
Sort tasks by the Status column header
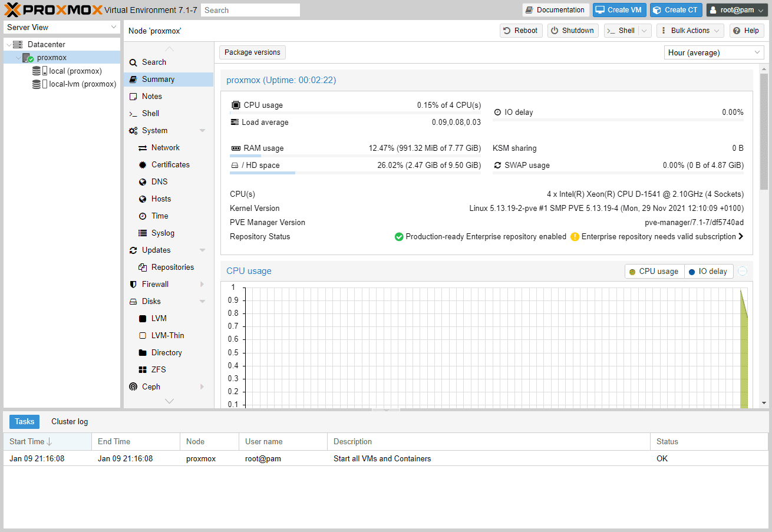point(710,442)
